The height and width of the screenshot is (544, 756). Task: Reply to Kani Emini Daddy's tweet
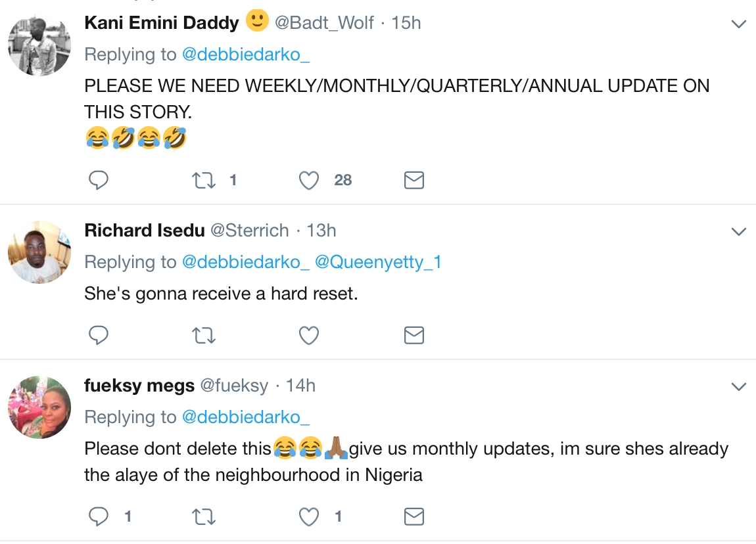98,180
